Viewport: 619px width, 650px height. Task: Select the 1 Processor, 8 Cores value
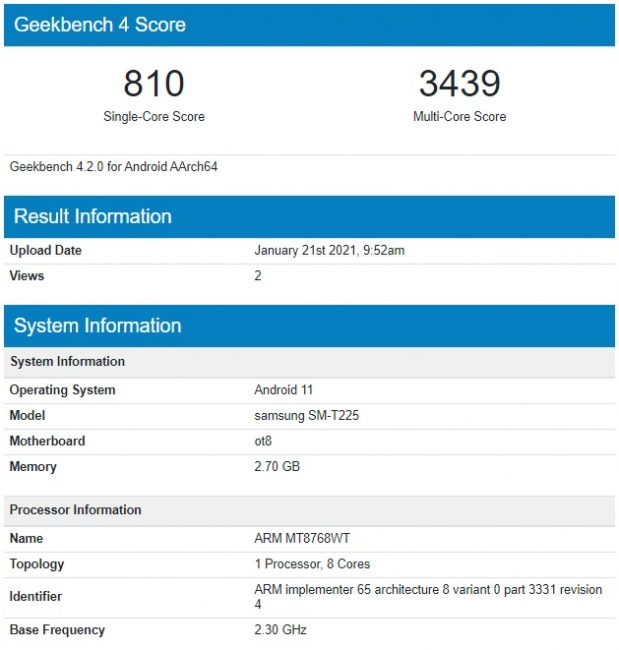[312, 564]
